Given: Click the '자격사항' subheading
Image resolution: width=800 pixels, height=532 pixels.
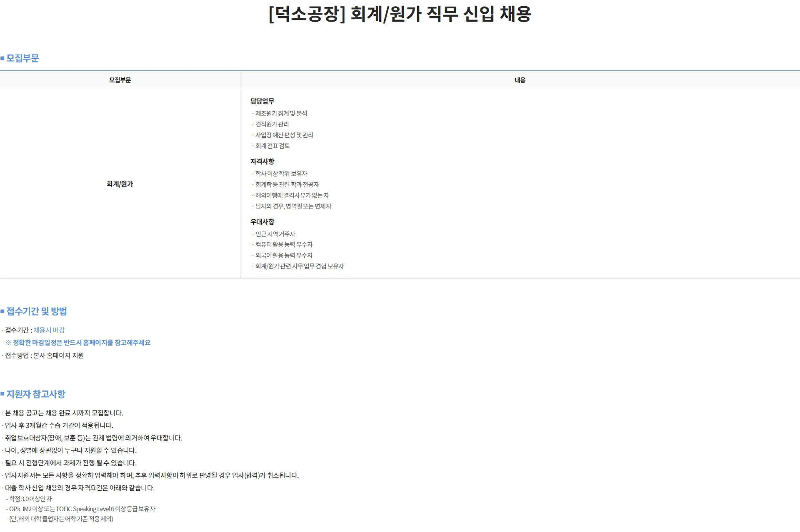Looking at the screenshot, I should click(262, 162).
